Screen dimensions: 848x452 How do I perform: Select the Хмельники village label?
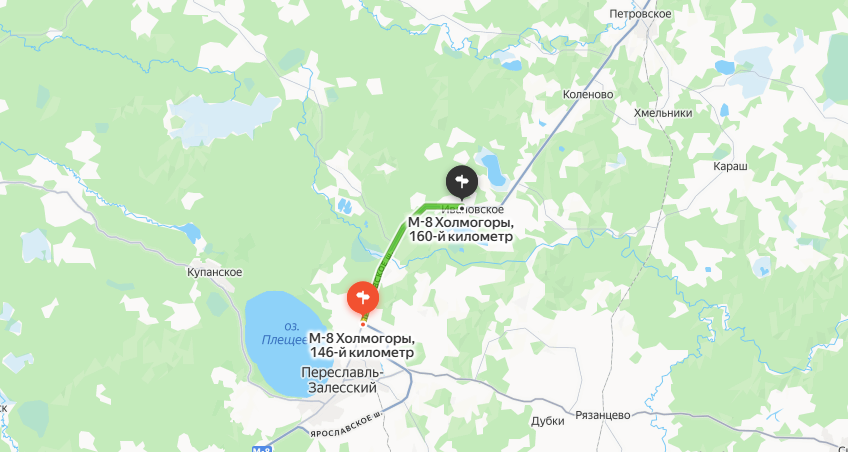[663, 113]
